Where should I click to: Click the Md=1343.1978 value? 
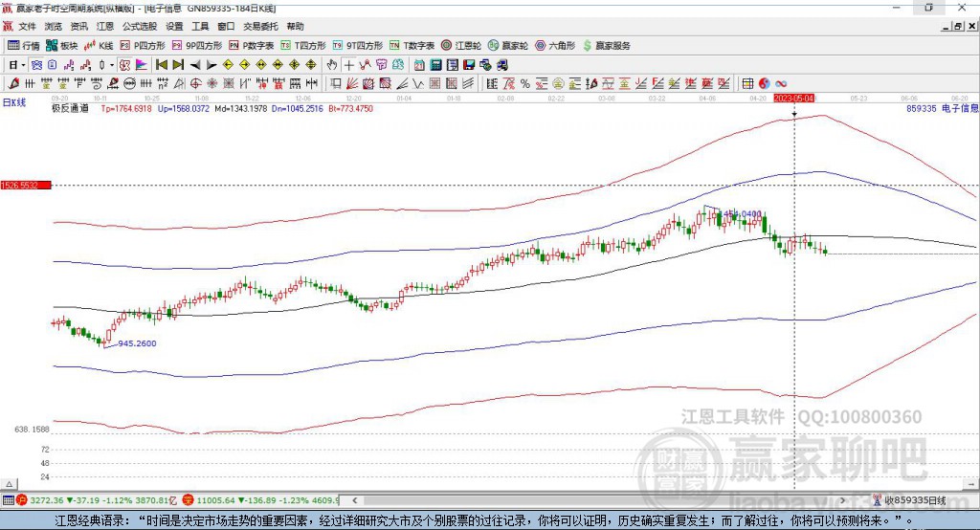coord(240,108)
